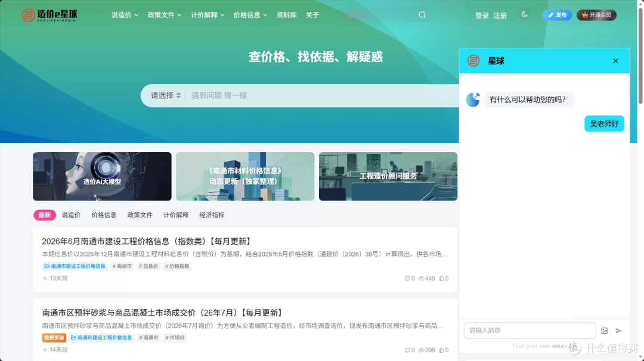Click the chat bot avatar icon

pyautogui.click(x=473, y=100)
